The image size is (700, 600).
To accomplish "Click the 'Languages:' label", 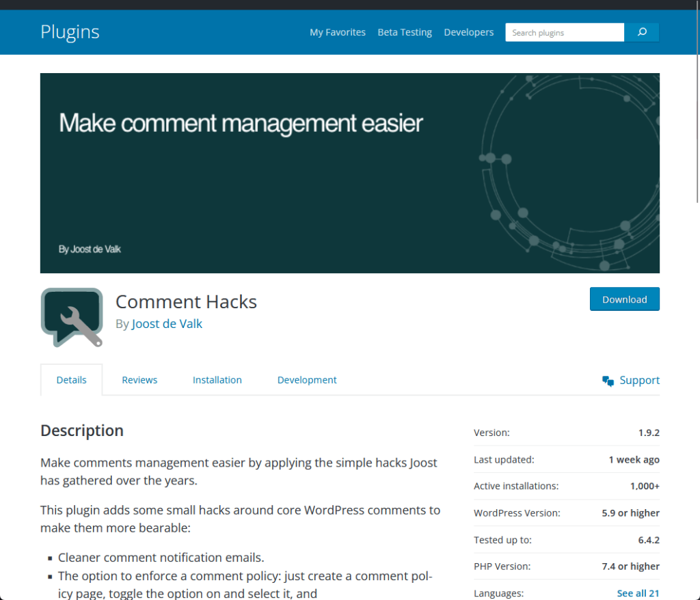I will [498, 593].
